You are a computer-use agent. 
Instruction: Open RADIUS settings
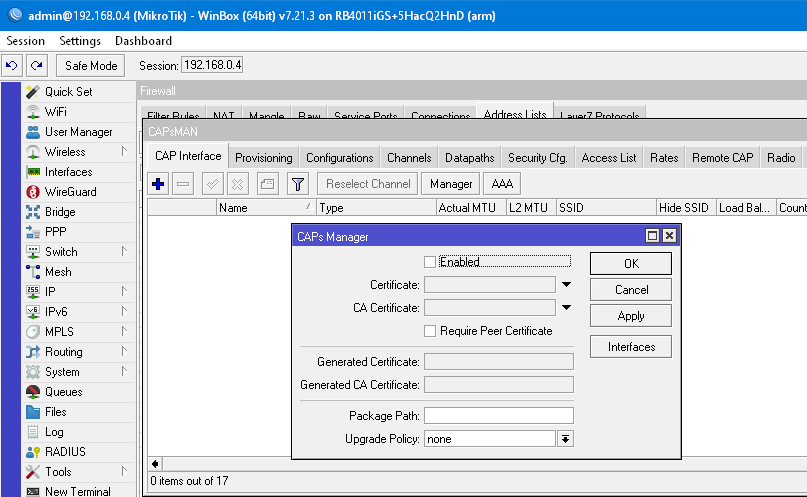coord(65,452)
